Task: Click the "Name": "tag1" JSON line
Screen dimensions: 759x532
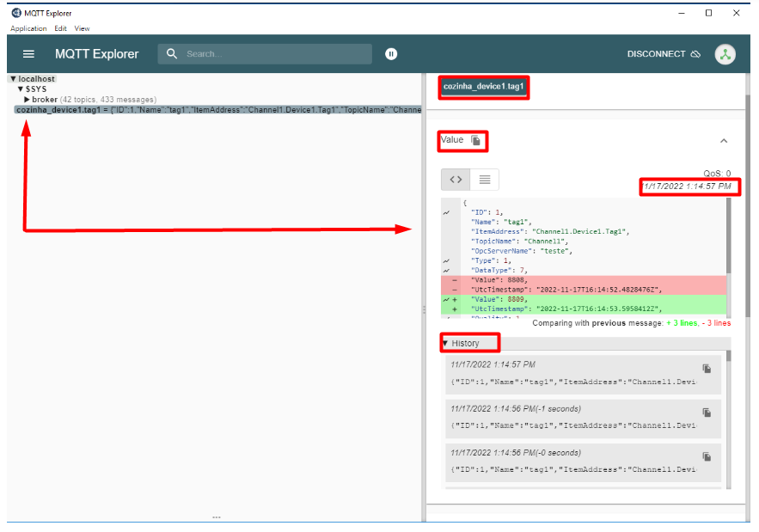Action: [501, 223]
